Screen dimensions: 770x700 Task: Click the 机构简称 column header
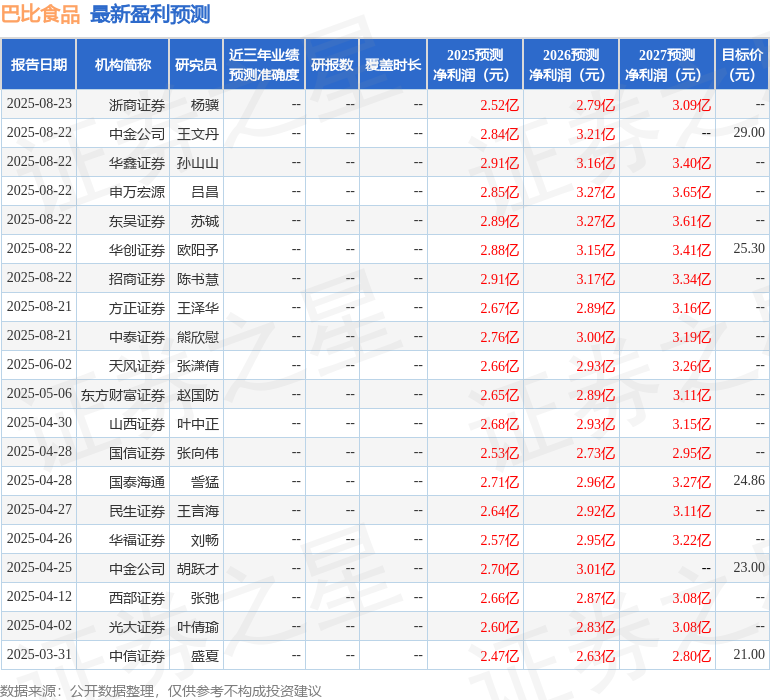[123, 64]
